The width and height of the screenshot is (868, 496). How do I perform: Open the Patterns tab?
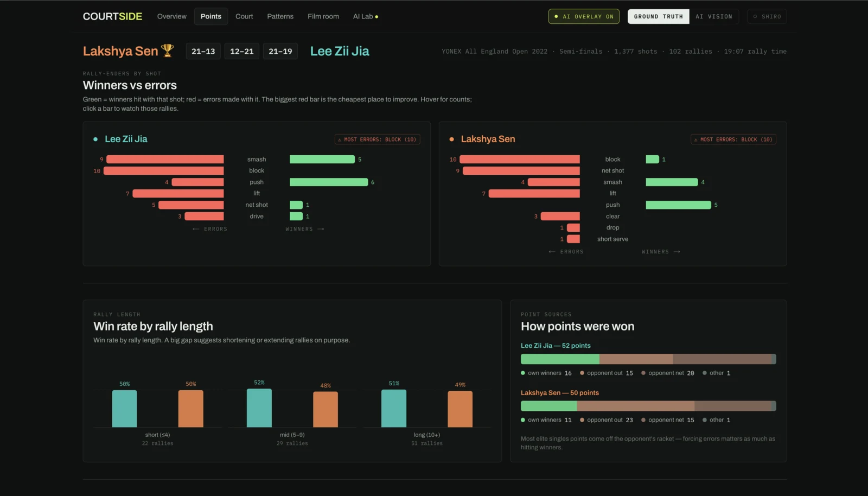coord(280,16)
